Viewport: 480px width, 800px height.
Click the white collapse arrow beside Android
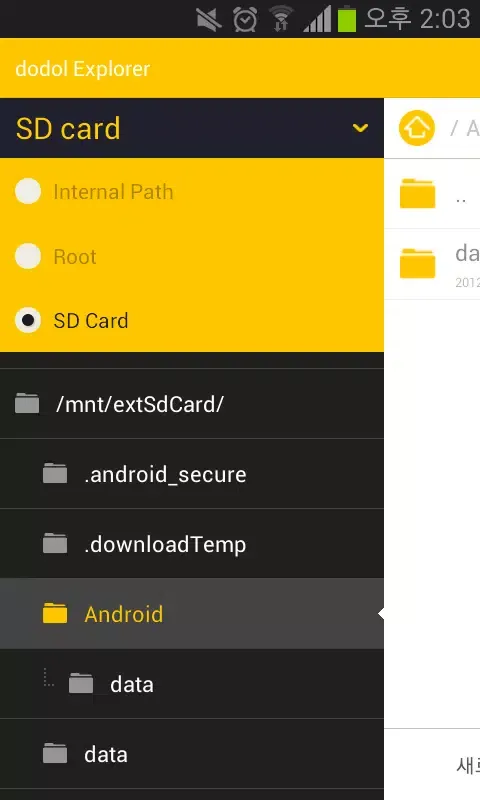pyautogui.click(x=381, y=614)
